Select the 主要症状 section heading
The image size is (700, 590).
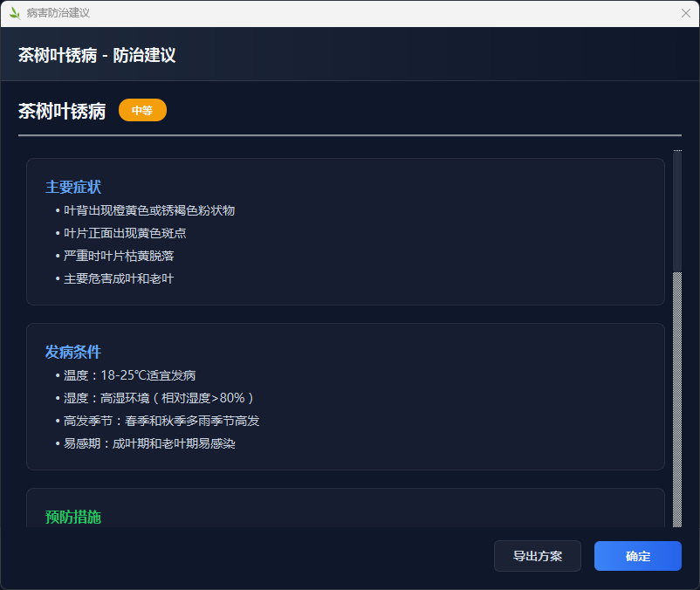[73, 188]
